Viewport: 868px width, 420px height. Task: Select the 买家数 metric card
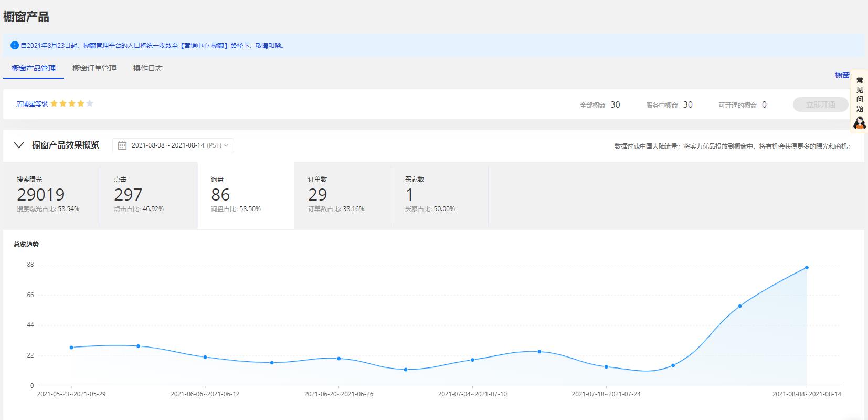pyautogui.click(x=439, y=195)
